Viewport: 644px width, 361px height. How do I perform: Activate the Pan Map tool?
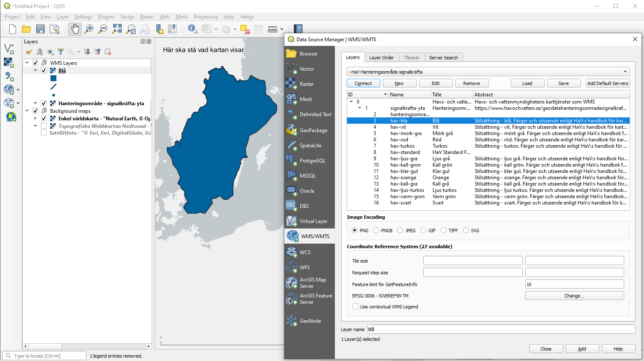[75, 29]
